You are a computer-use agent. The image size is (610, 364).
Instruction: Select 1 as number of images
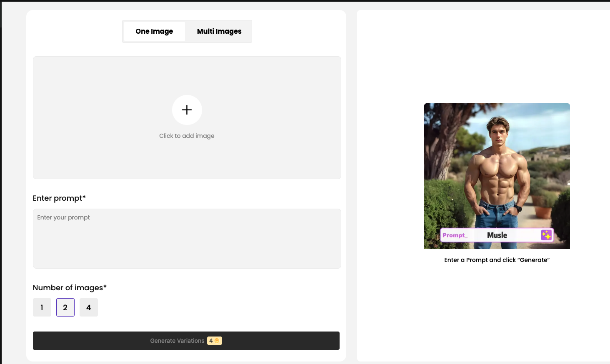point(42,307)
